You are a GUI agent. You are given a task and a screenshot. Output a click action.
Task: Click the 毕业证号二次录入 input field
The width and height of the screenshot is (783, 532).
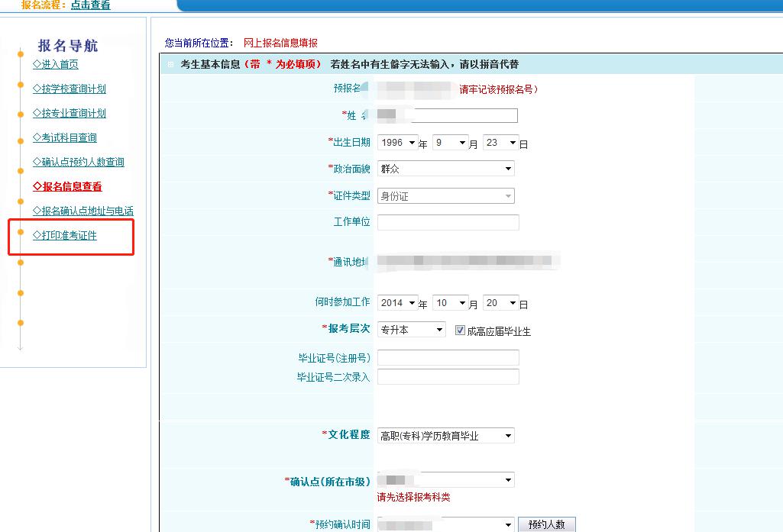[x=448, y=377]
